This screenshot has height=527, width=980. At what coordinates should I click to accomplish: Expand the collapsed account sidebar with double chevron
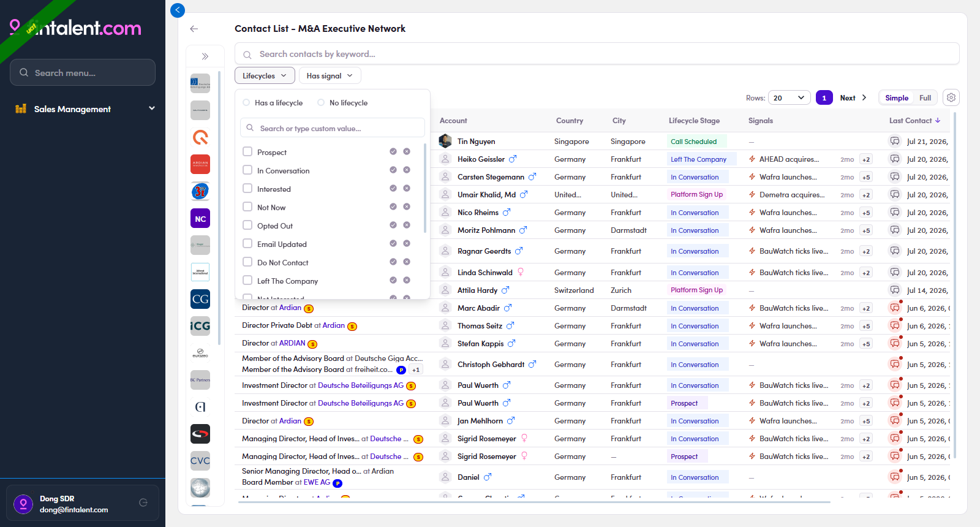pos(205,56)
